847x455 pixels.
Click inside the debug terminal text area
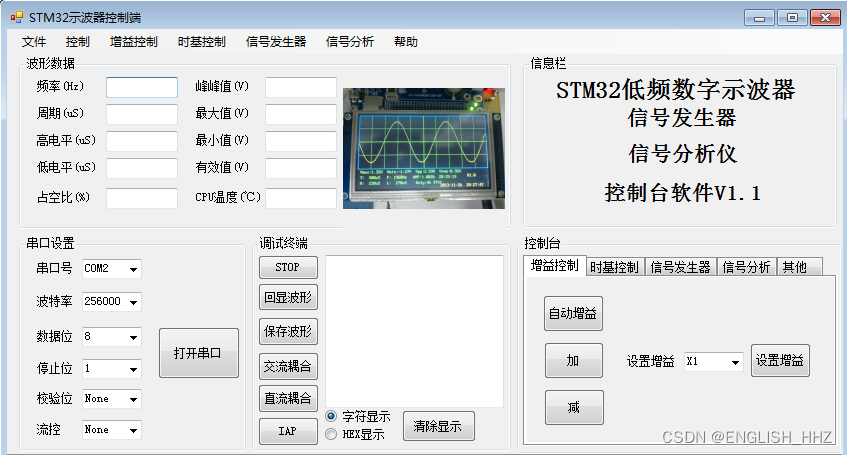click(x=414, y=331)
